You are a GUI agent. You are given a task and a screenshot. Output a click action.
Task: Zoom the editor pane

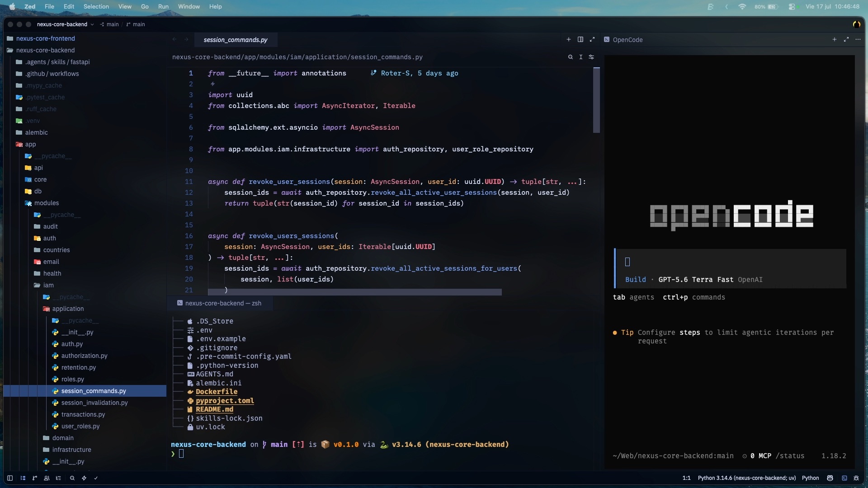pyautogui.click(x=592, y=40)
